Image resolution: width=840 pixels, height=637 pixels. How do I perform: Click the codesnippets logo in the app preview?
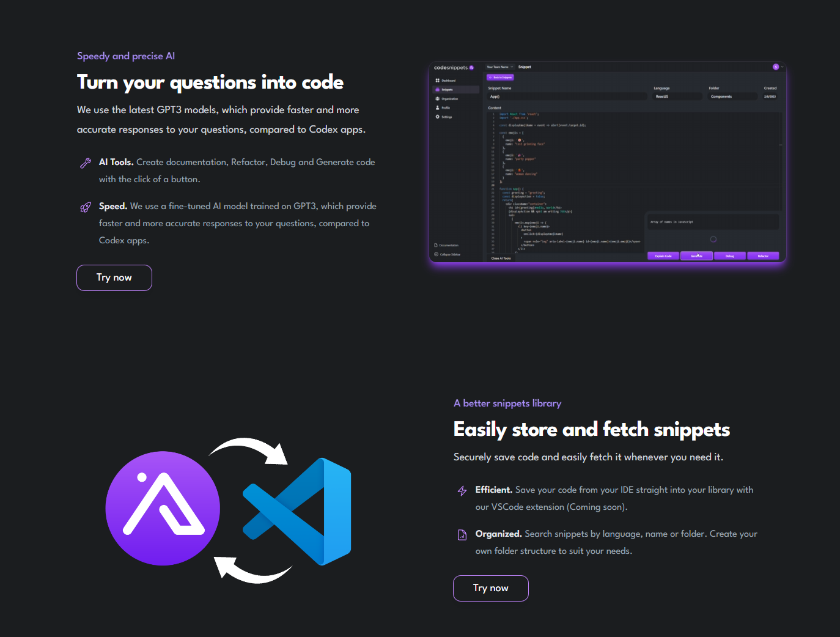pyautogui.click(x=454, y=67)
